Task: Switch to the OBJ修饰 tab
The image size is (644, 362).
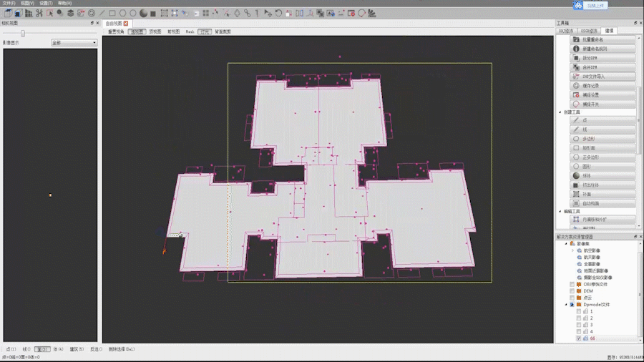Action: point(566,31)
